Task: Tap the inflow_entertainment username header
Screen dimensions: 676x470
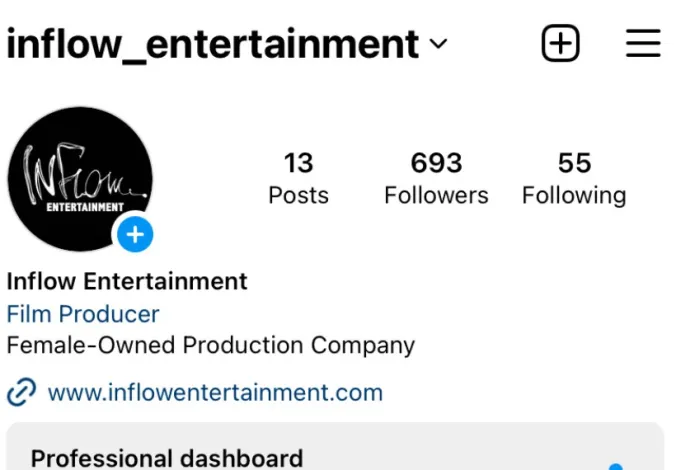Action: (213, 44)
